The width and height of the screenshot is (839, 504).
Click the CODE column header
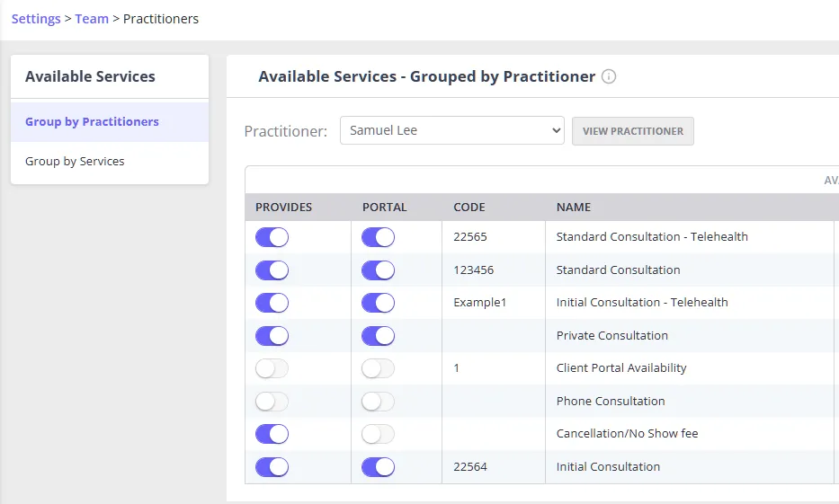(469, 208)
